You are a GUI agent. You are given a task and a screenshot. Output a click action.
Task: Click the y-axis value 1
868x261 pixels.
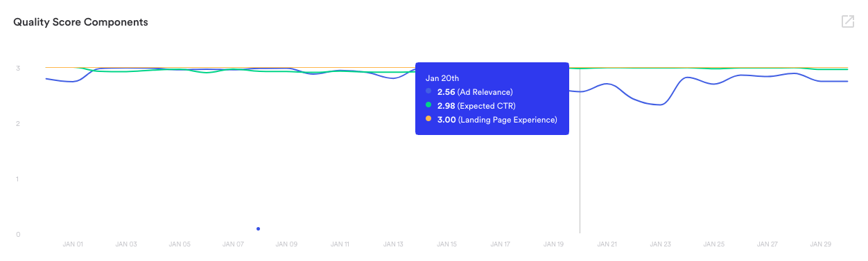(x=18, y=179)
